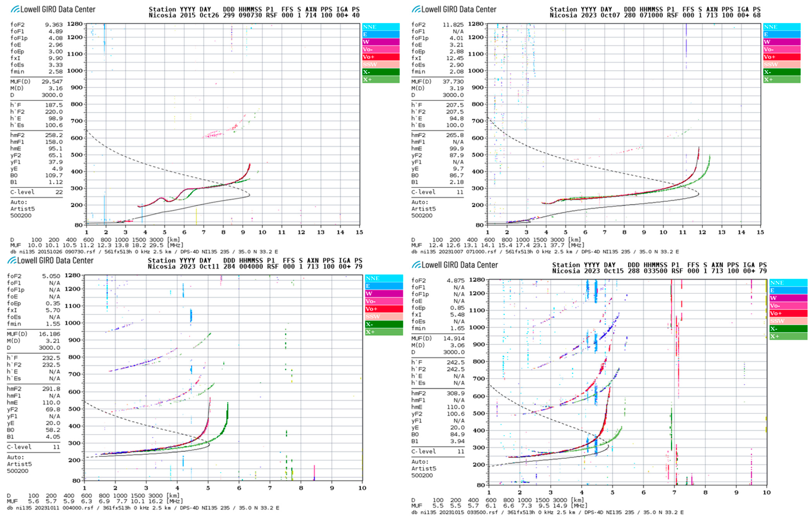
Task: Click the foF2 value 9.363
Action: click(x=54, y=25)
